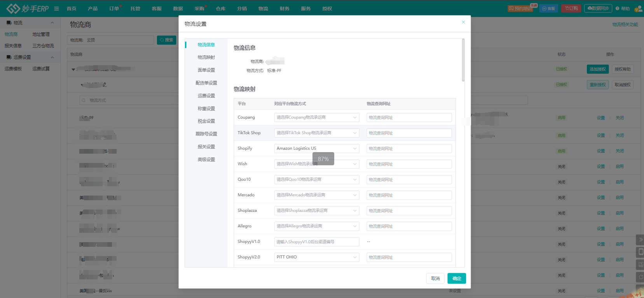644x298 pixels.
Task: Open Mercado 物流承运商 dropdown
Action: (317, 195)
